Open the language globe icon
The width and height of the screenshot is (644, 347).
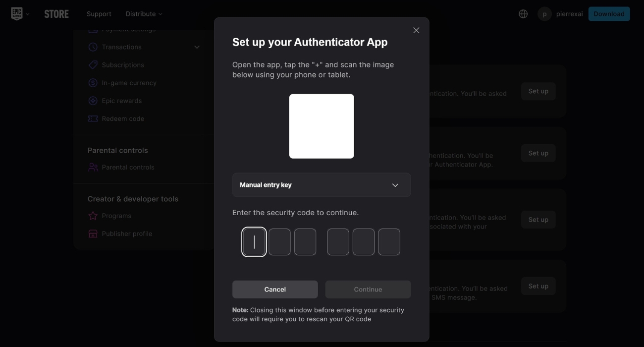tap(523, 14)
